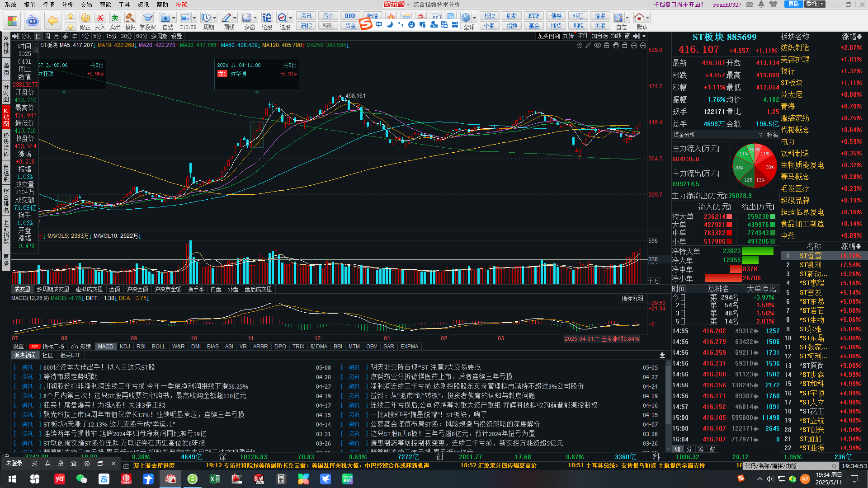Screen dimensions: 868x488
Task: Open Excel from Windows taskbar
Action: click(x=215, y=479)
